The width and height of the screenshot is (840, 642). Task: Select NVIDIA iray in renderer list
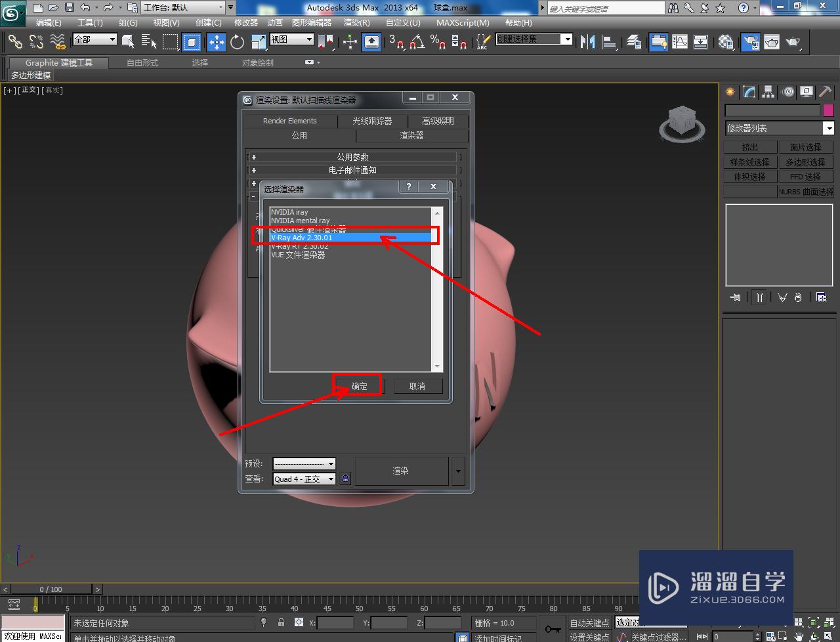pyautogui.click(x=351, y=212)
